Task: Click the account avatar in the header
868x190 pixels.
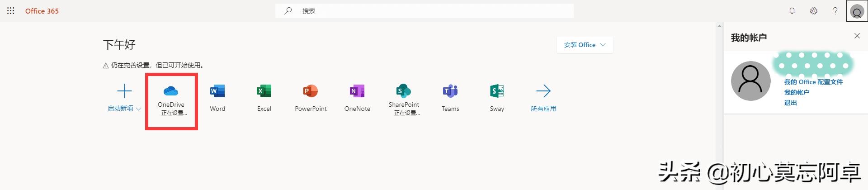Action: [x=857, y=11]
